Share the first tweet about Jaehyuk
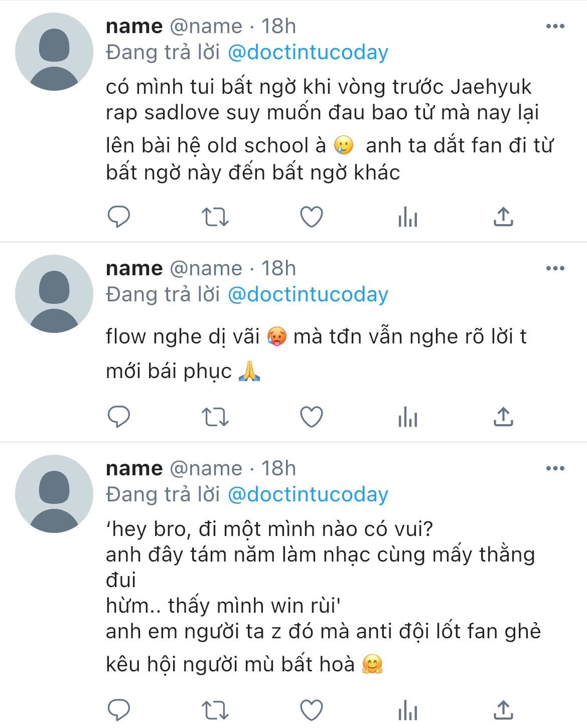This screenshot has width=587, height=728. (503, 217)
